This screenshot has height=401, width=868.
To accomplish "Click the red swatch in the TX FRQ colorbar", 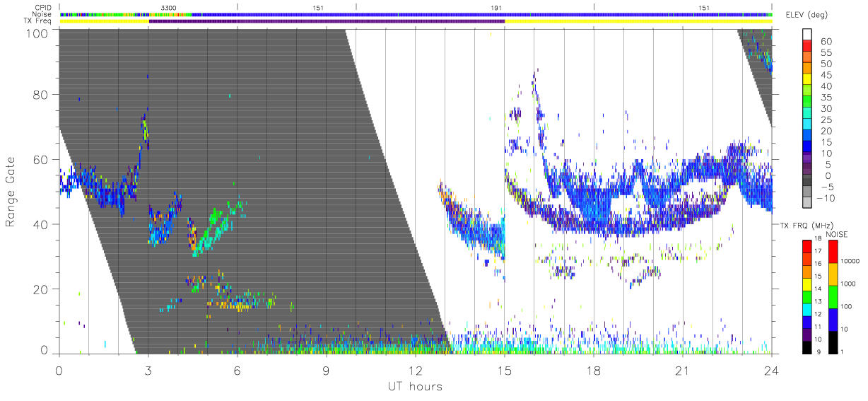I will (x=807, y=247).
